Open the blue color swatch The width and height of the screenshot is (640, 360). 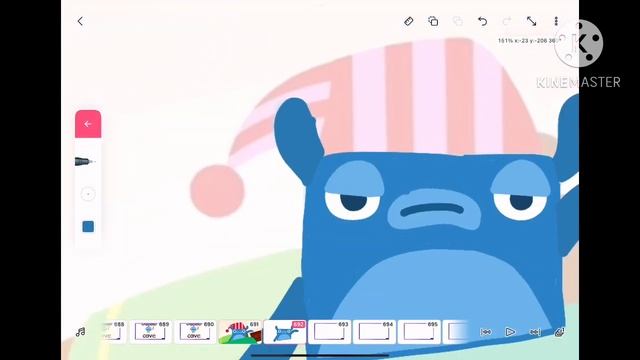point(88,227)
